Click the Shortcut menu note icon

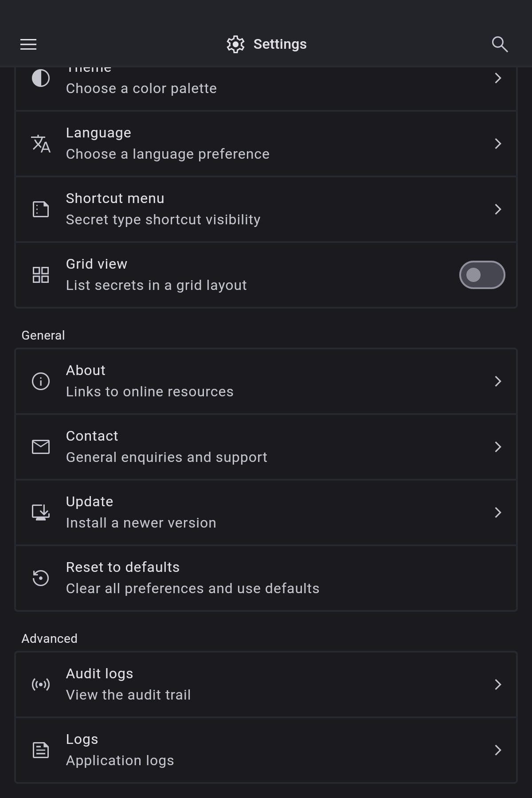[41, 209]
